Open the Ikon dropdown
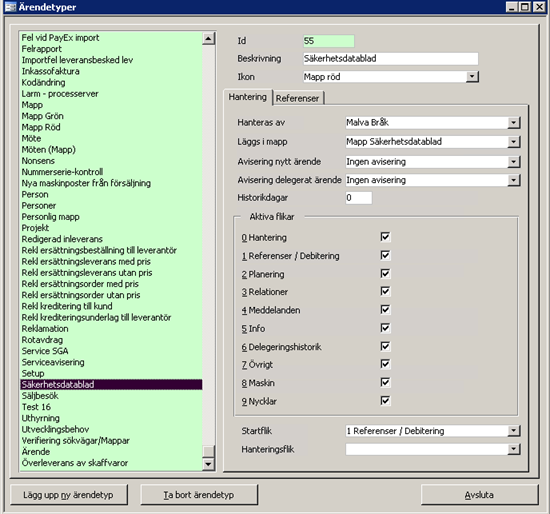 (x=472, y=76)
